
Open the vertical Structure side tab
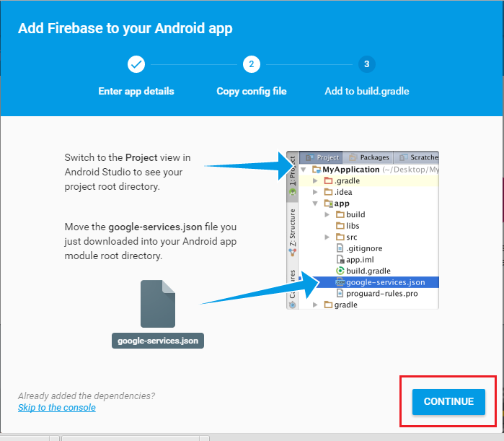[292, 227]
